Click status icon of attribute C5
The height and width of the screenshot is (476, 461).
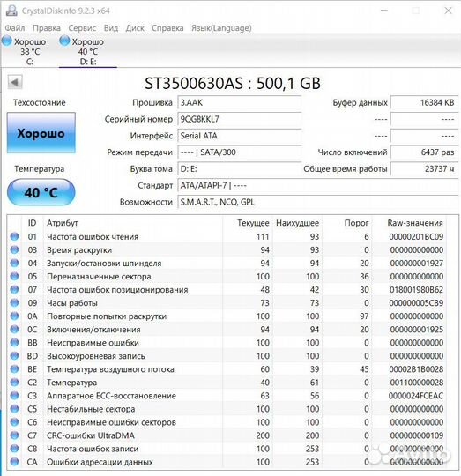14,409
